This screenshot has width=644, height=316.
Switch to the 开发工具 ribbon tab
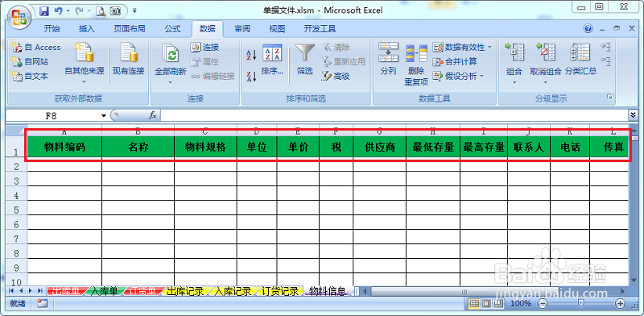point(320,28)
